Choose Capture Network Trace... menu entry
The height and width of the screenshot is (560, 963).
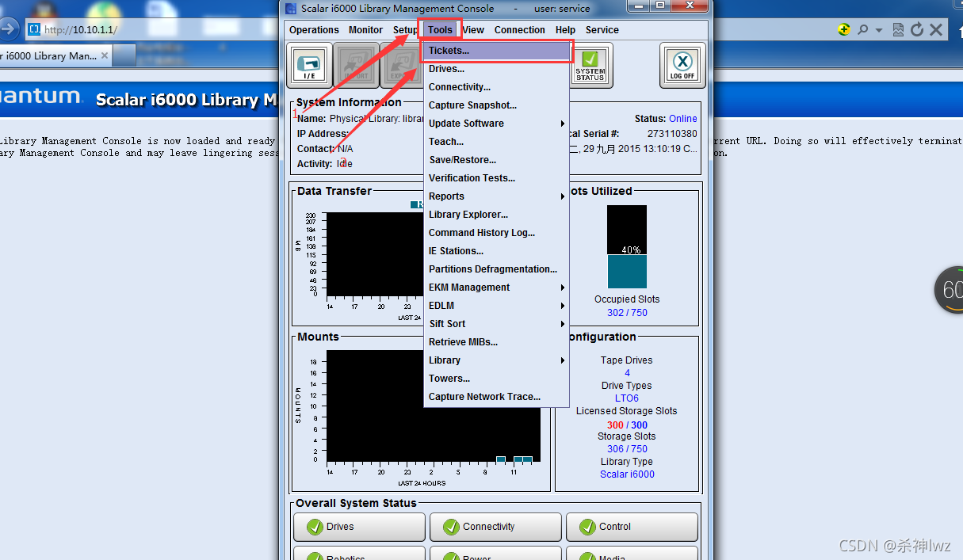(497, 397)
